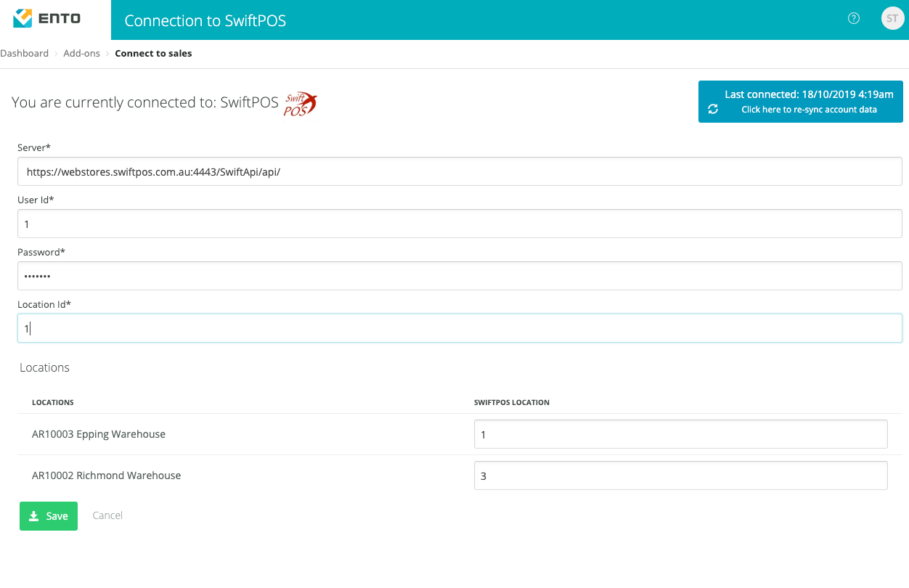This screenshot has height=588, width=909.
Task: Click the re-sync arrows icon
Action: [x=713, y=109]
